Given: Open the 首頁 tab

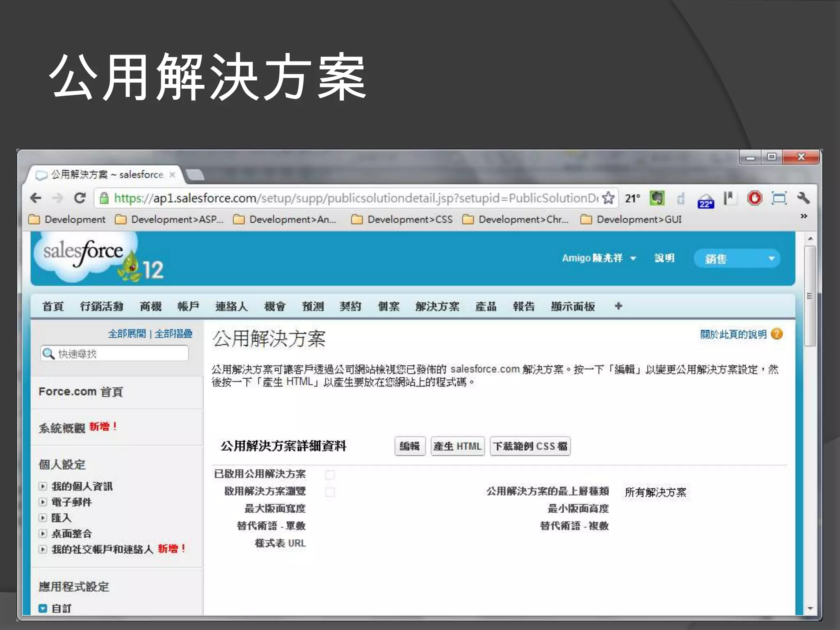Looking at the screenshot, I should click(53, 306).
